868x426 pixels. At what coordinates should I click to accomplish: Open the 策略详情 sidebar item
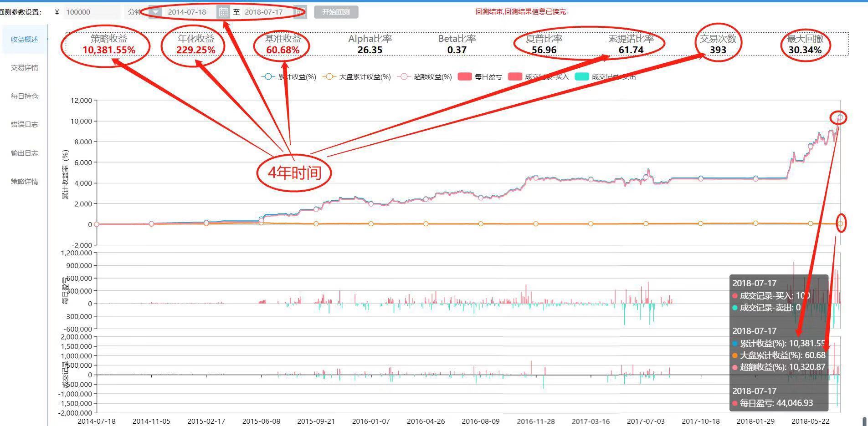(25, 181)
